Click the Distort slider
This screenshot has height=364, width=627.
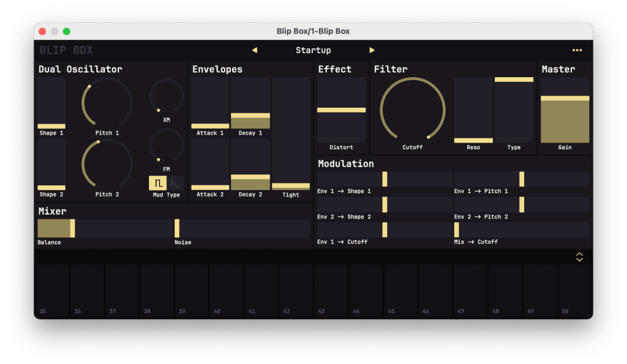coord(341,110)
